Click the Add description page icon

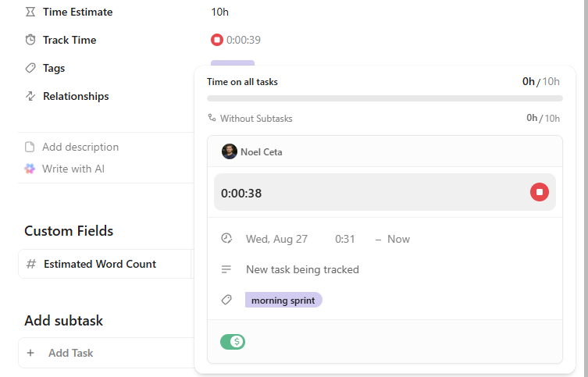coord(30,147)
